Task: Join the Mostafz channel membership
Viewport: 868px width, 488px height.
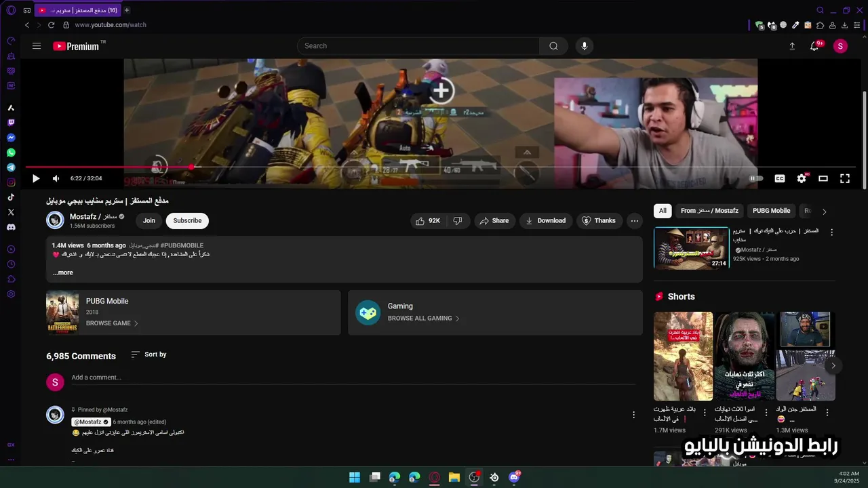Action: (x=149, y=220)
